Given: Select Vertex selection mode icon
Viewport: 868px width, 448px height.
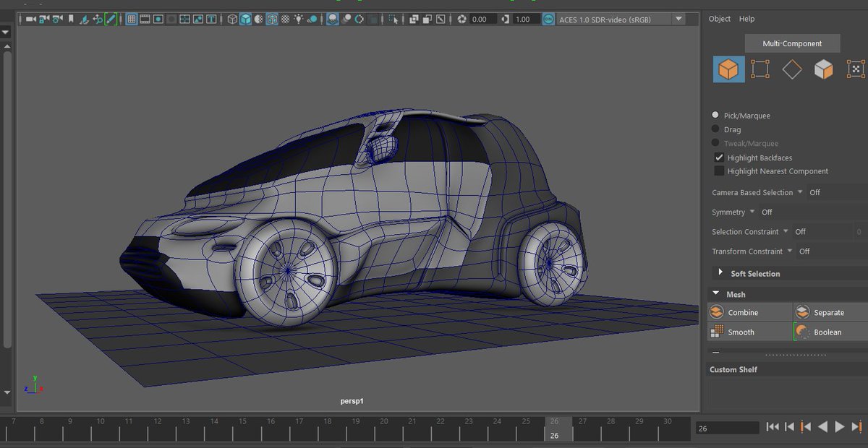Looking at the screenshot, I should (760, 69).
